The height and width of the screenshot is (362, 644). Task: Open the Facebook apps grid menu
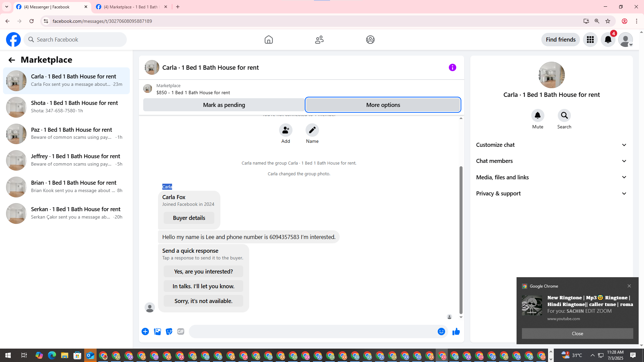[590, 40]
